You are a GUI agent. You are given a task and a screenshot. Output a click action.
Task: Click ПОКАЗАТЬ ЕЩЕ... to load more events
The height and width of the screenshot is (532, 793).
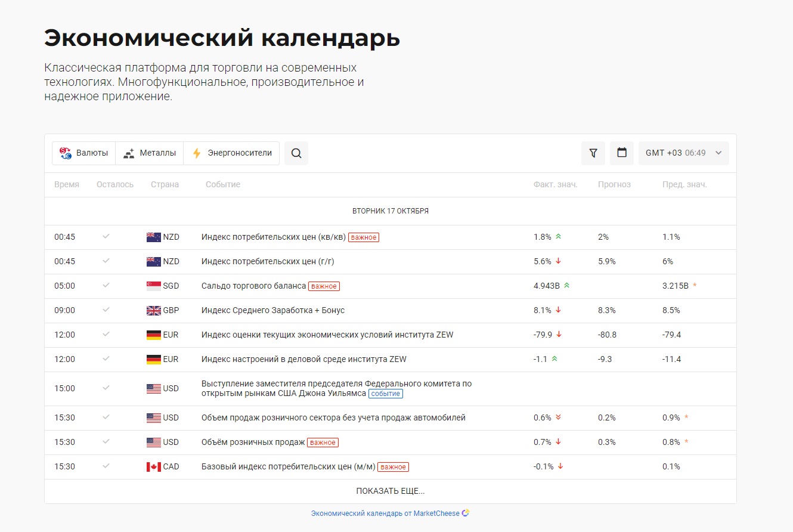pyautogui.click(x=391, y=491)
